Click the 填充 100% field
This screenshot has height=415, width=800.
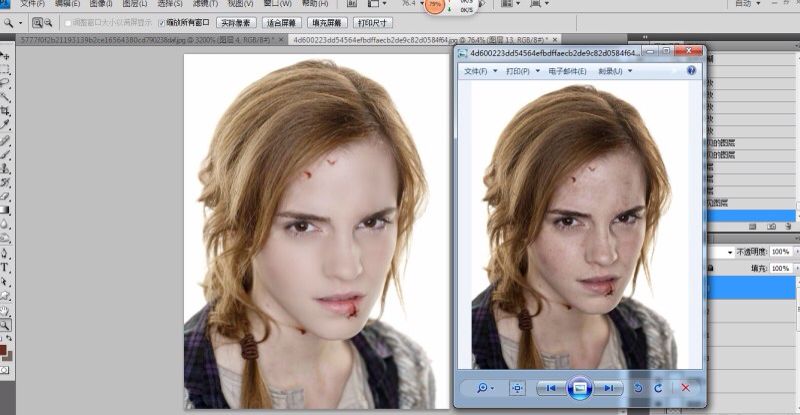coord(781,268)
